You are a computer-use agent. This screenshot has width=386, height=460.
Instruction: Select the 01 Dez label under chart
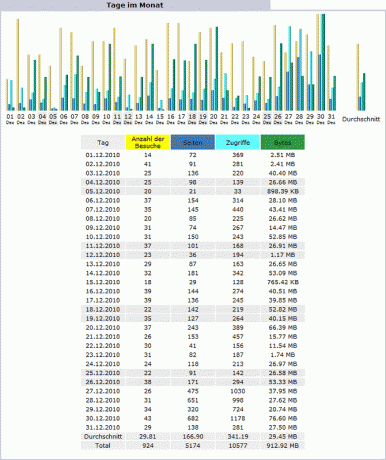(x=10, y=118)
